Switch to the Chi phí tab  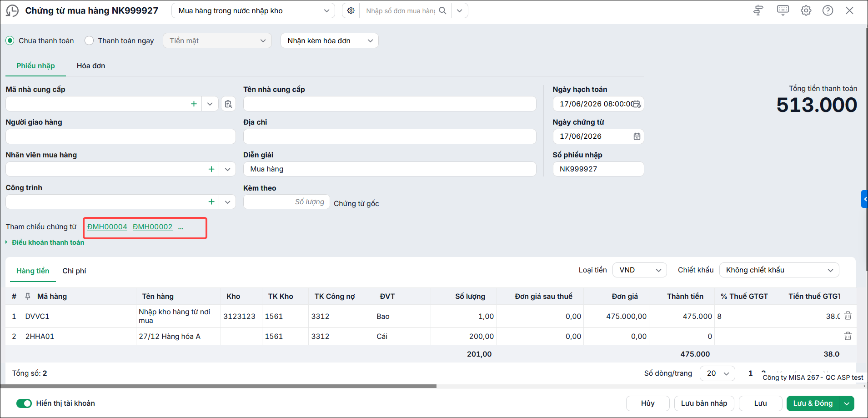(x=74, y=271)
